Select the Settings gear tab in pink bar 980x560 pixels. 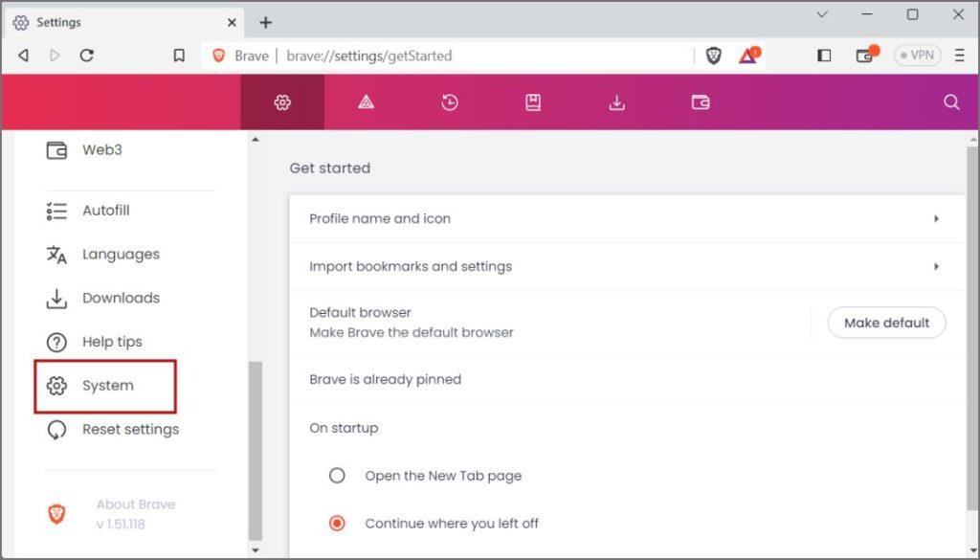pos(282,102)
